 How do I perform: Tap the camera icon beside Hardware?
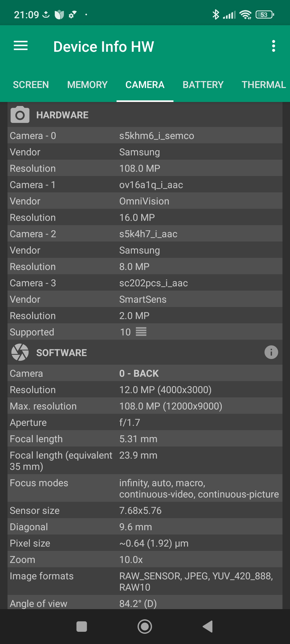tap(20, 115)
